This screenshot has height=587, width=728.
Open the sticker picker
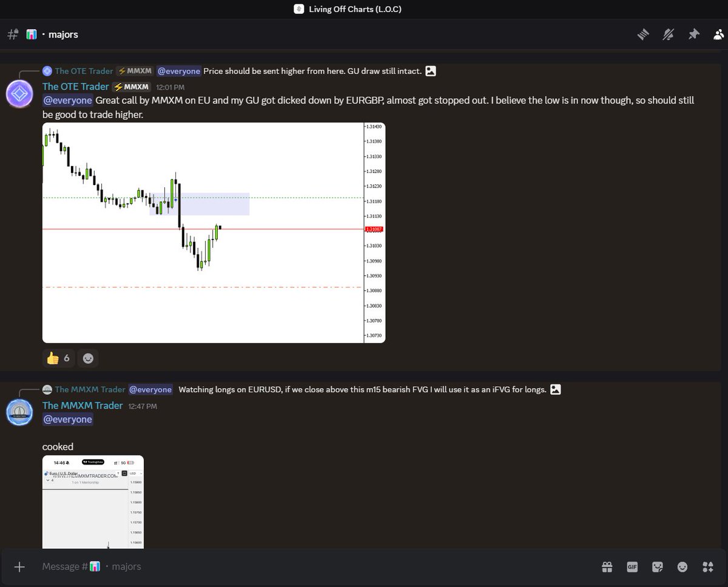point(657,566)
